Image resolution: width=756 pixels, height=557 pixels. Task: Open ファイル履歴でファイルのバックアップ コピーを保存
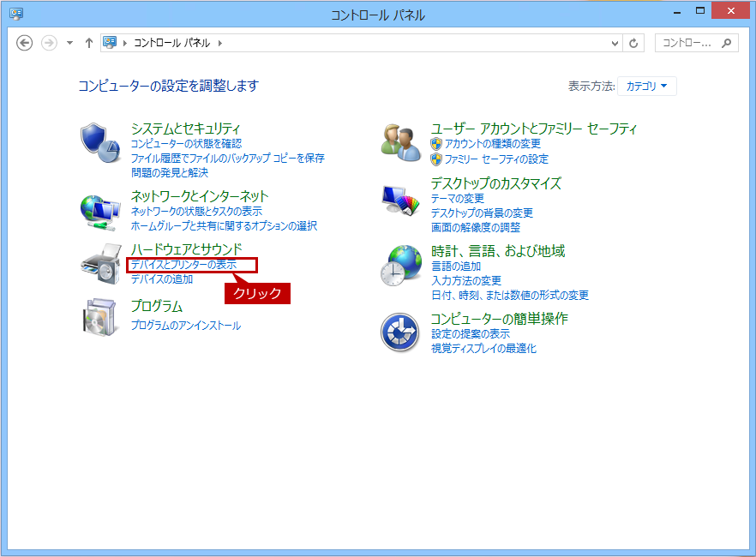click(x=228, y=158)
